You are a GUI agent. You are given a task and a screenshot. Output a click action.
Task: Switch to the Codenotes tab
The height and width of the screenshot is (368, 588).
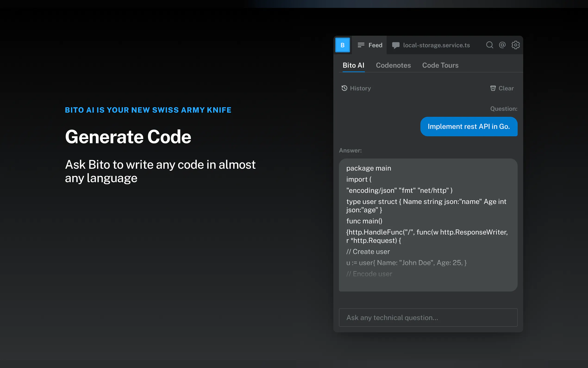pos(393,65)
